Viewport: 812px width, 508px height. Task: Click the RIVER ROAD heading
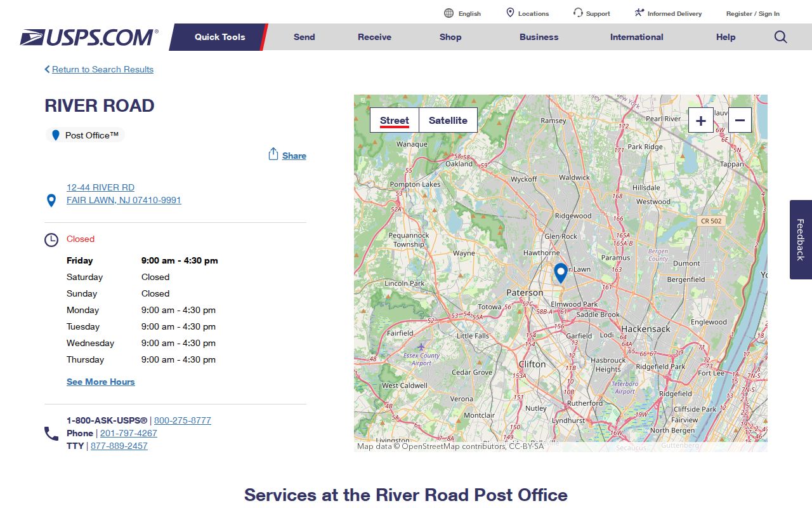[x=100, y=105]
